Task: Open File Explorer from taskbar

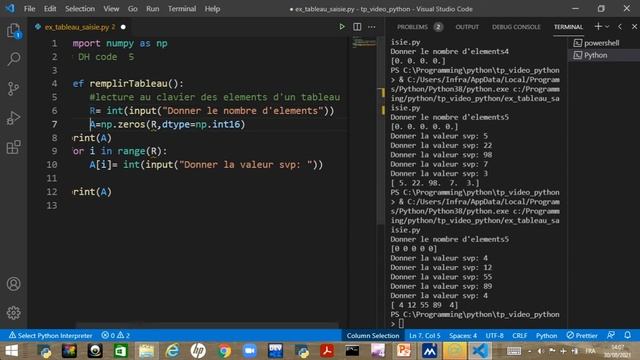Action: [147, 351]
